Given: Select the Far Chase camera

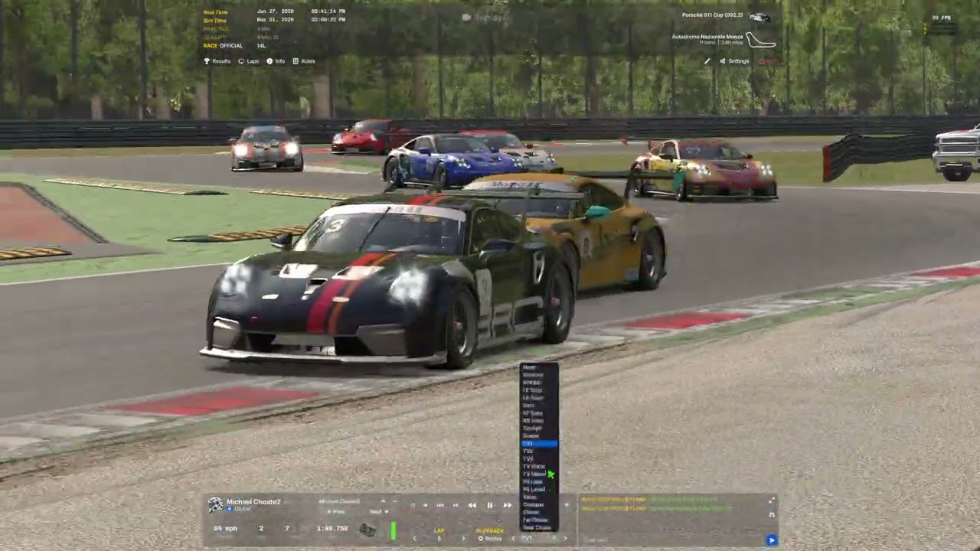Looking at the screenshot, I should (x=539, y=520).
